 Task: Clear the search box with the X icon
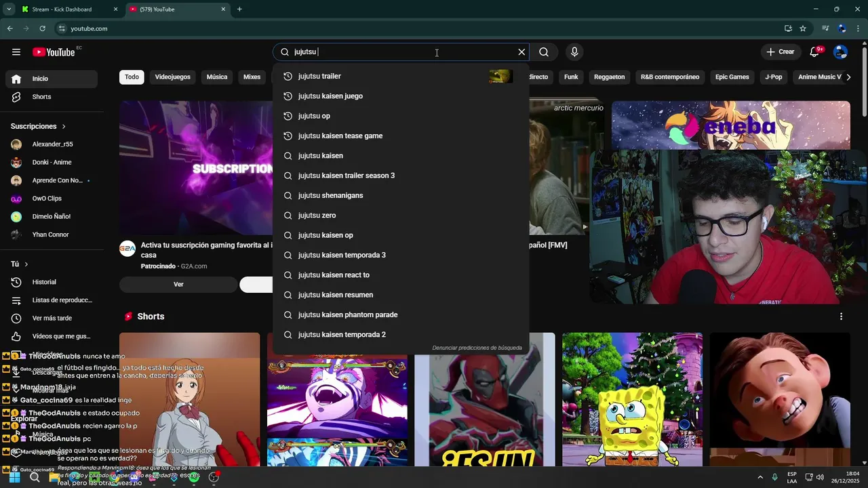coord(521,52)
